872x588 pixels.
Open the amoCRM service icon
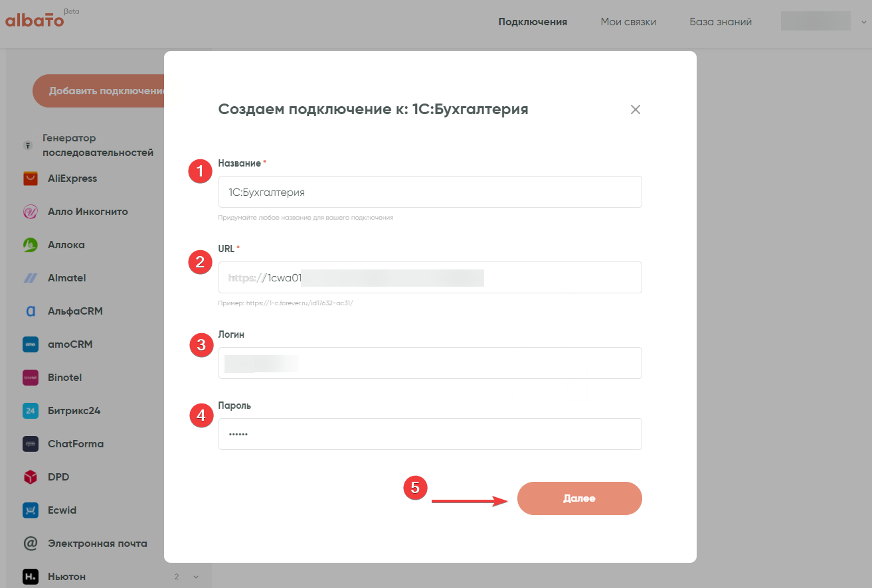pos(30,344)
